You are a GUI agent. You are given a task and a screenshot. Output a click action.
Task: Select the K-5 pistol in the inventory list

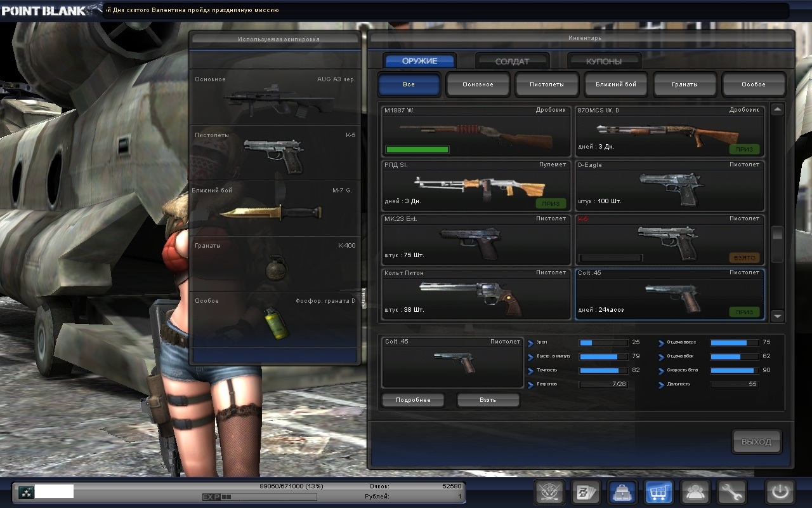(669, 239)
